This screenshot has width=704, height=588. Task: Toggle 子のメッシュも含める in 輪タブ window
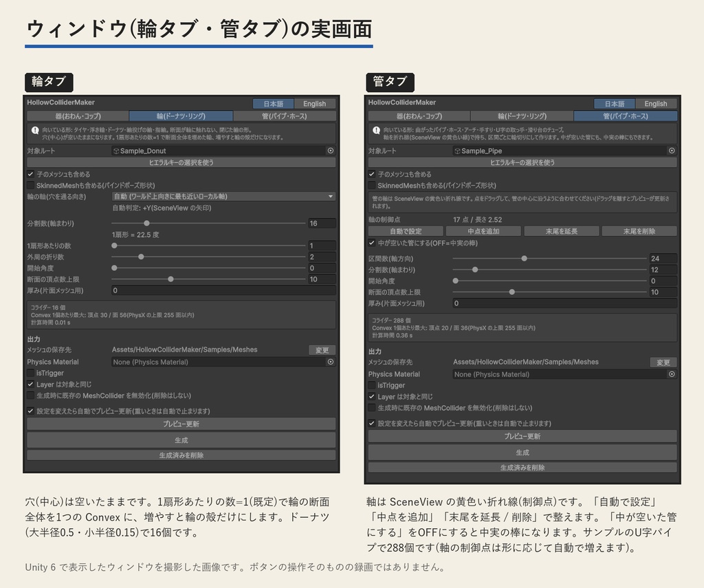[30, 174]
